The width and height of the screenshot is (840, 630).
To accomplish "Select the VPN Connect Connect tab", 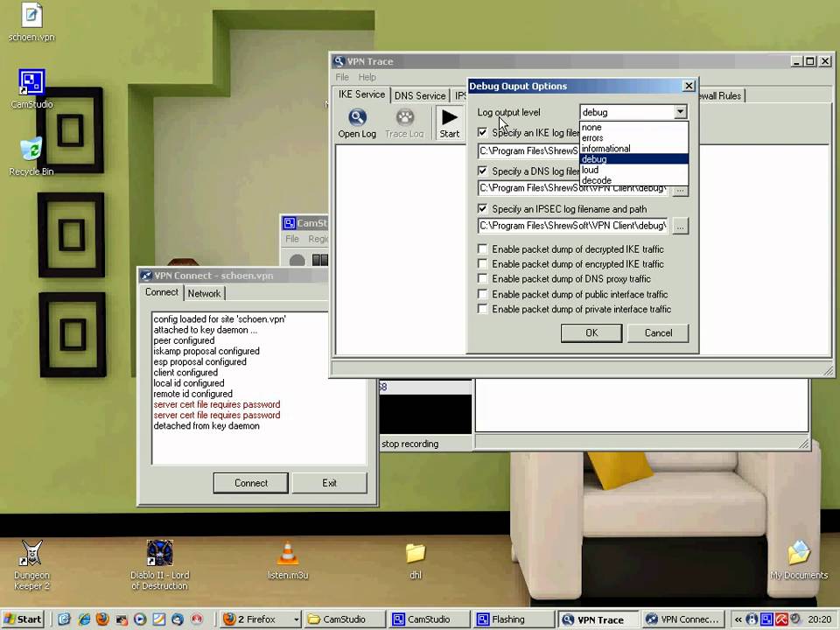I will [x=162, y=292].
